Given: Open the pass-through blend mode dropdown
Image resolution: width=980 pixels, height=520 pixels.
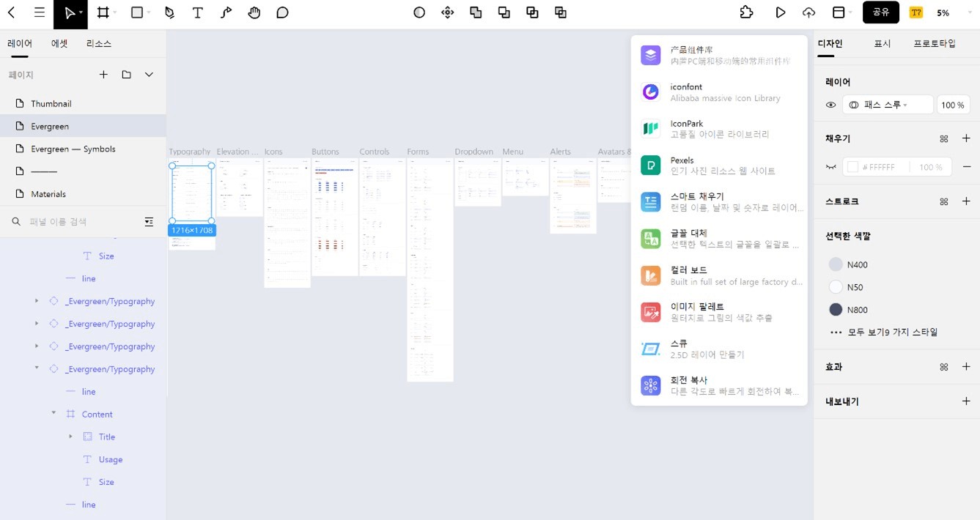Looking at the screenshot, I should pyautogui.click(x=888, y=105).
